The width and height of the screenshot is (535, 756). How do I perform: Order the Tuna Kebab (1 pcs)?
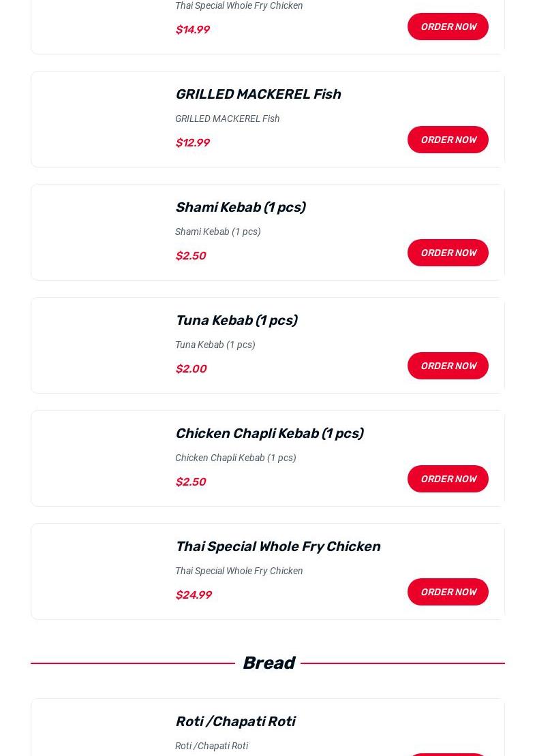click(x=448, y=366)
